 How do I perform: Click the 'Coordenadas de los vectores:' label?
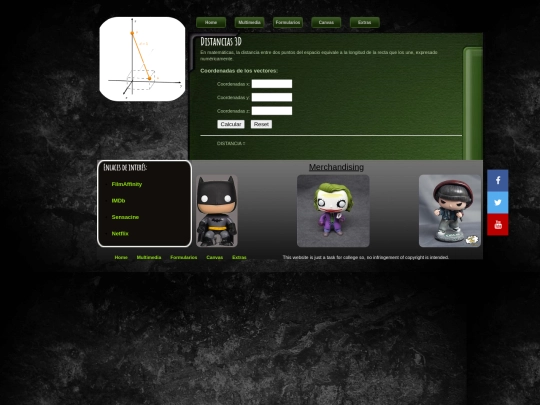click(x=239, y=71)
